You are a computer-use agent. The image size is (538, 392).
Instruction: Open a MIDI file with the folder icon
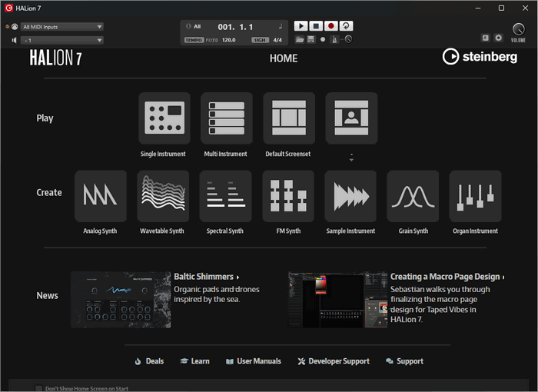300,39
